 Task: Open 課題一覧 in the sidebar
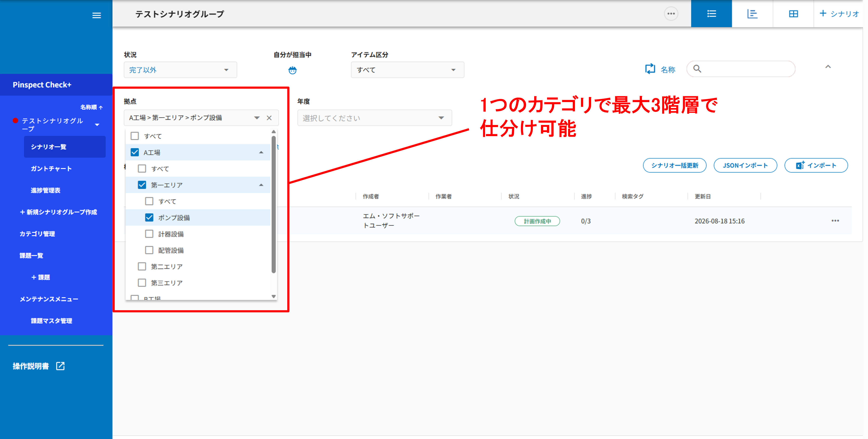click(x=31, y=255)
